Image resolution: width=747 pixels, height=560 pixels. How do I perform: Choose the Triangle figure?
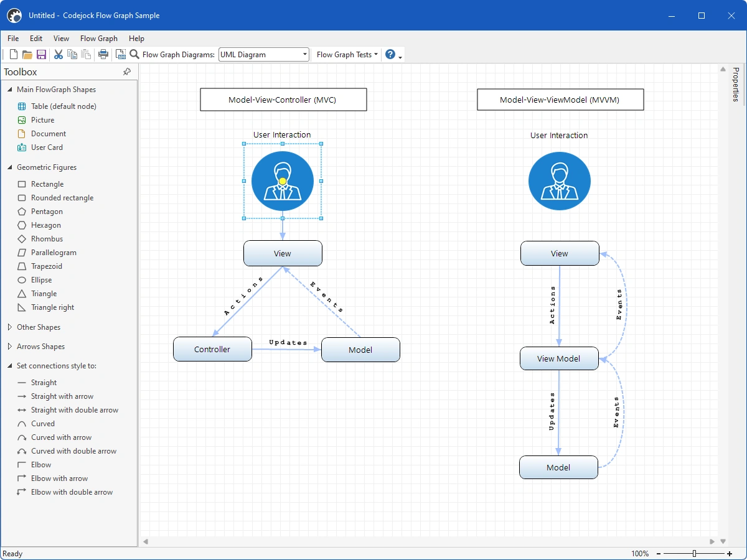[44, 294]
